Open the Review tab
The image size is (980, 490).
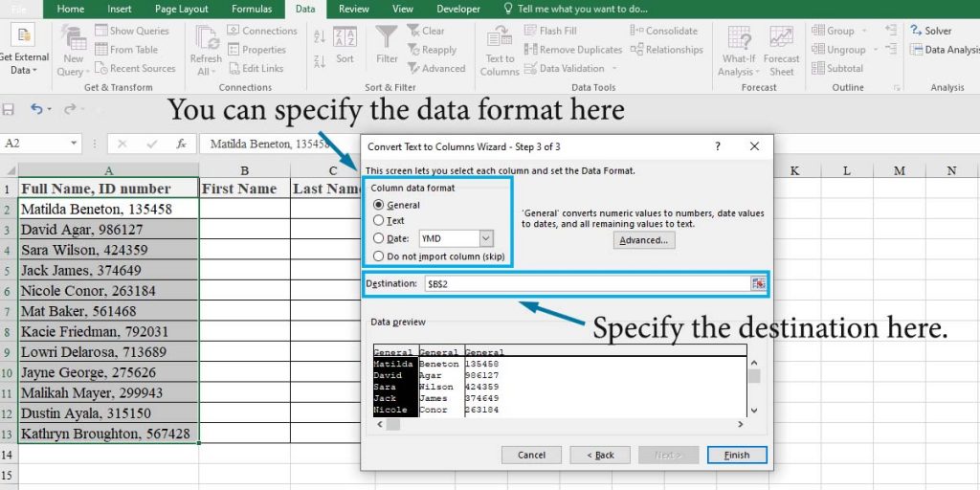click(354, 9)
